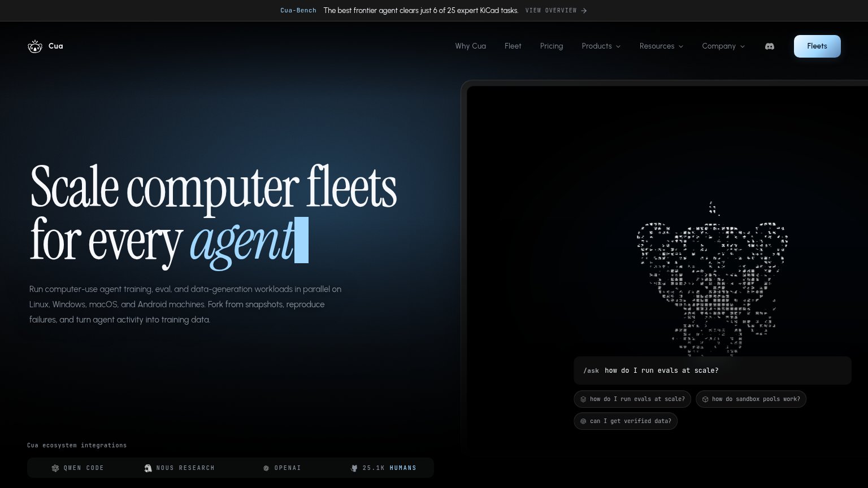This screenshot has width=868, height=488.
Task: Click the icon in 'can I get verified data?' chip
Action: click(x=584, y=421)
